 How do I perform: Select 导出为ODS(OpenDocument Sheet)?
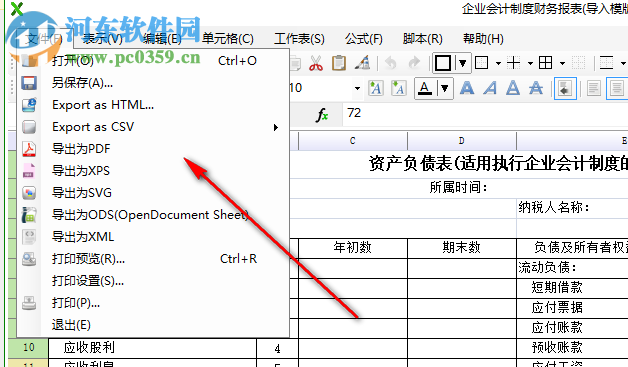click(x=153, y=215)
